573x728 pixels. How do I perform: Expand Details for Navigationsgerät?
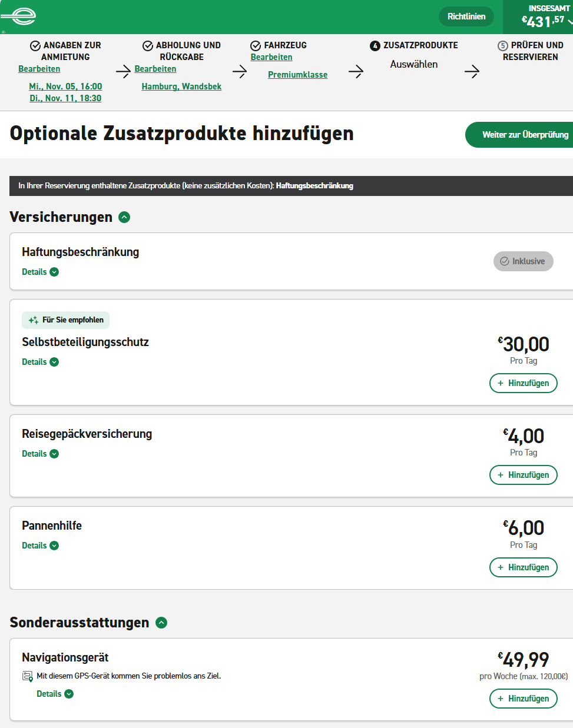tap(55, 694)
